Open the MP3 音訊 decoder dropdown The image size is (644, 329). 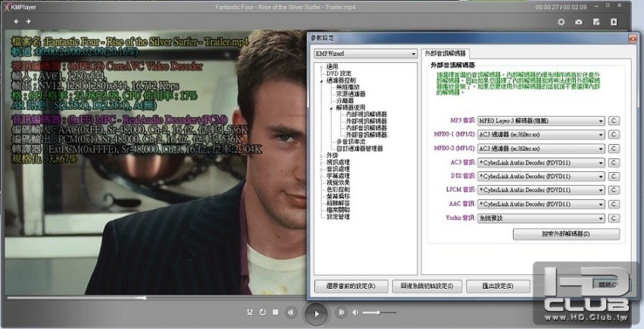pos(541,121)
